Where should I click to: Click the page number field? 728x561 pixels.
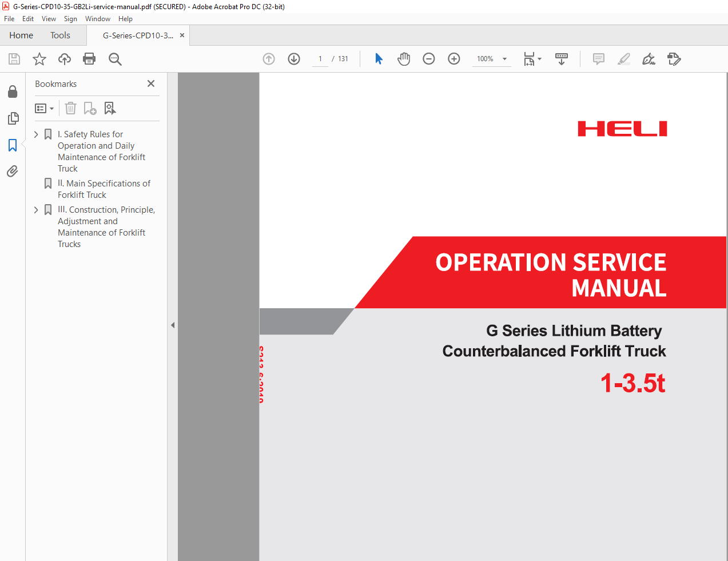pyautogui.click(x=320, y=59)
